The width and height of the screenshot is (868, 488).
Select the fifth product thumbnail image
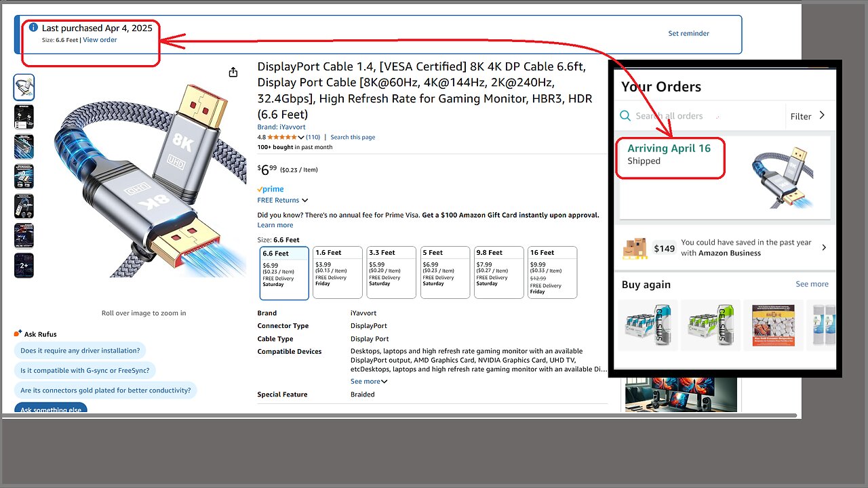point(24,206)
